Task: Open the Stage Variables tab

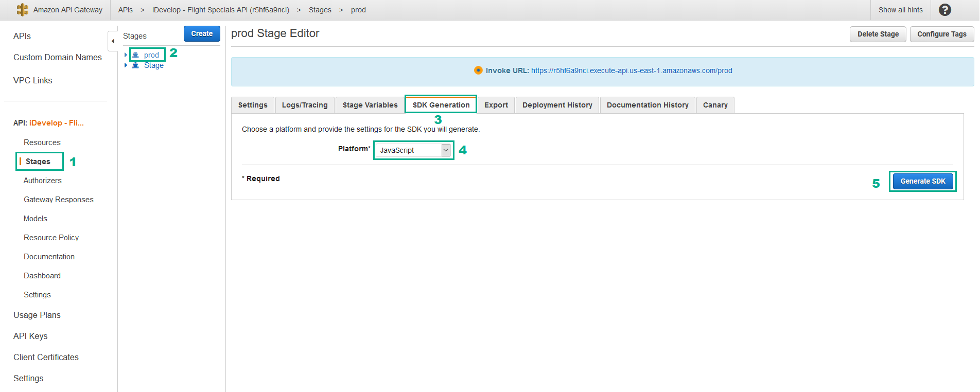Action: 370,105
